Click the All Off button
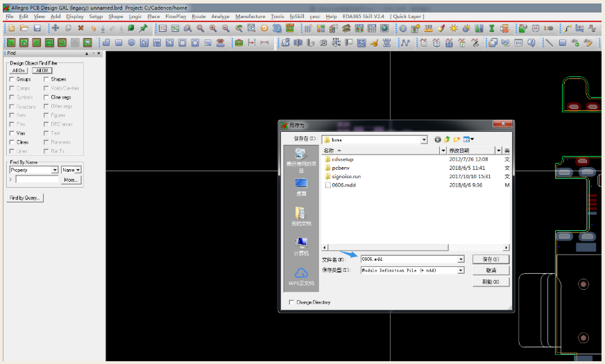The width and height of the screenshot is (605, 364). [x=42, y=71]
